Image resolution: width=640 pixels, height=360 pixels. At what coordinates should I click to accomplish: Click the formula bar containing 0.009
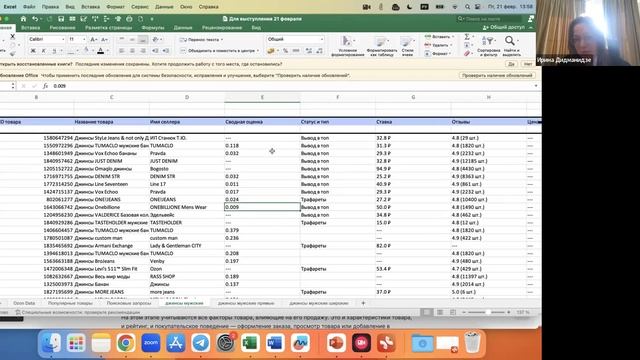pyautogui.click(x=292, y=86)
